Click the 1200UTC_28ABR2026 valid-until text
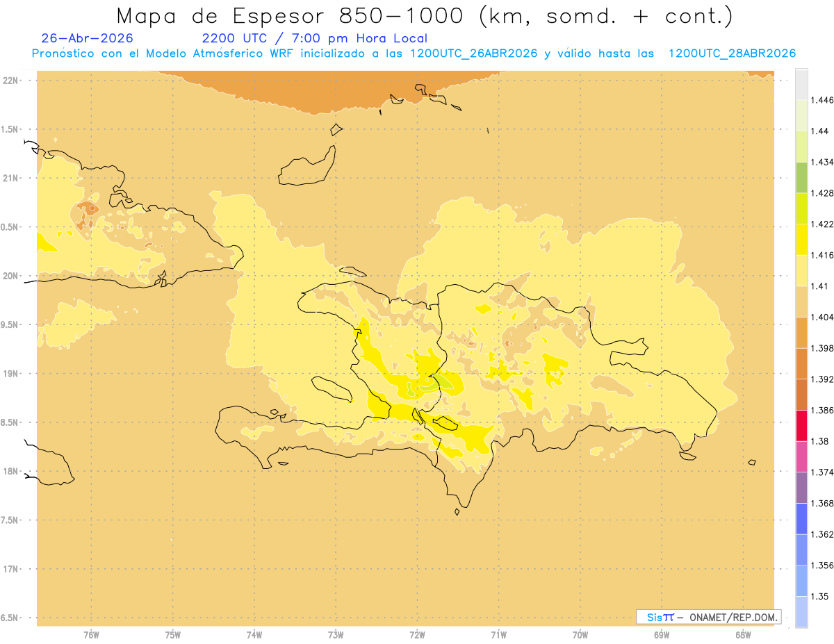This screenshot has height=644, width=834. click(x=731, y=53)
